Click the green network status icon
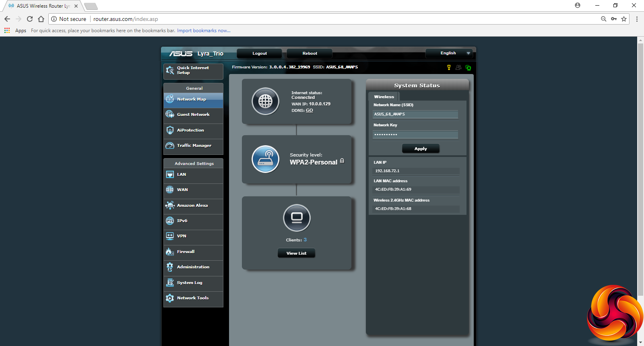The width and height of the screenshot is (644, 346). click(468, 68)
